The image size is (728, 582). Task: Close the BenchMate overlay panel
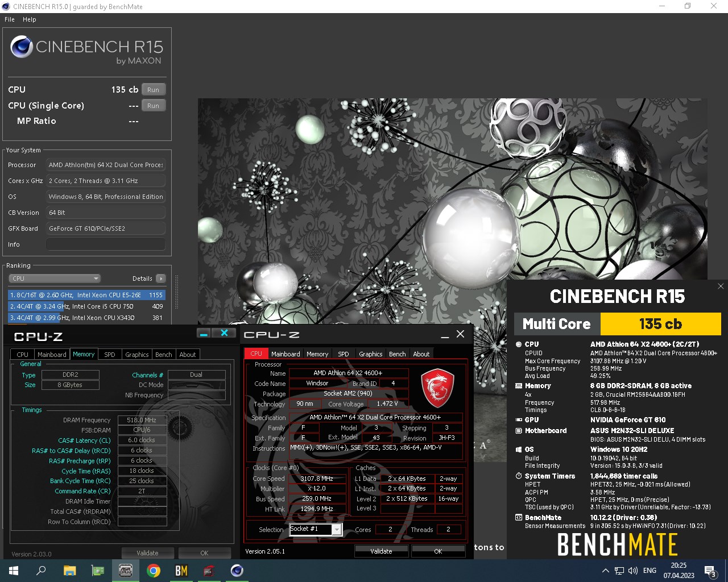coord(721,286)
